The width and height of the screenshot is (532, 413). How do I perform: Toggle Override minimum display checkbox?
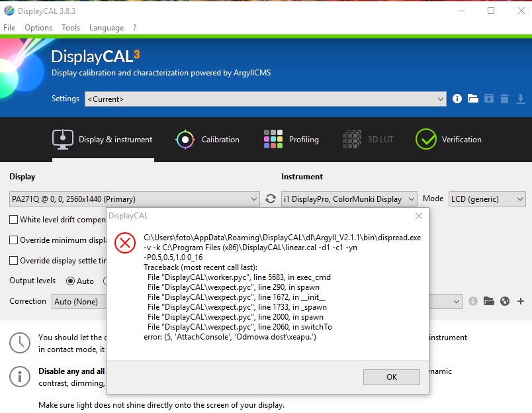point(14,240)
